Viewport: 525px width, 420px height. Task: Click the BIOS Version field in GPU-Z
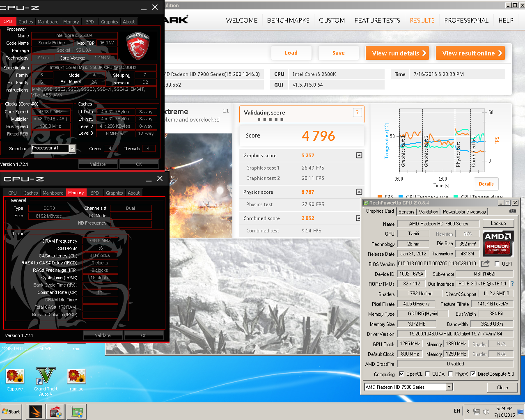click(438, 264)
